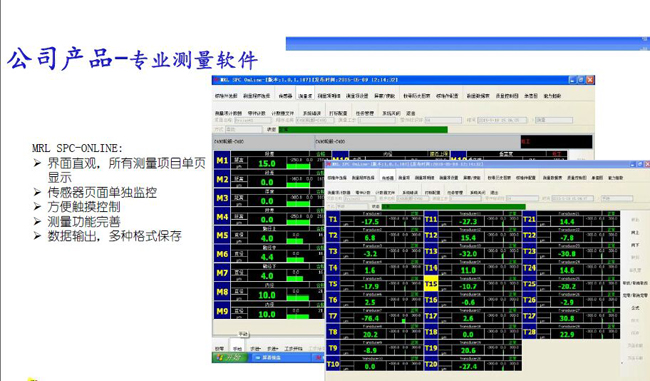Minimize the back MRL SPC Online window
Image resolution: width=650 pixels, height=381 pixels.
point(572,80)
